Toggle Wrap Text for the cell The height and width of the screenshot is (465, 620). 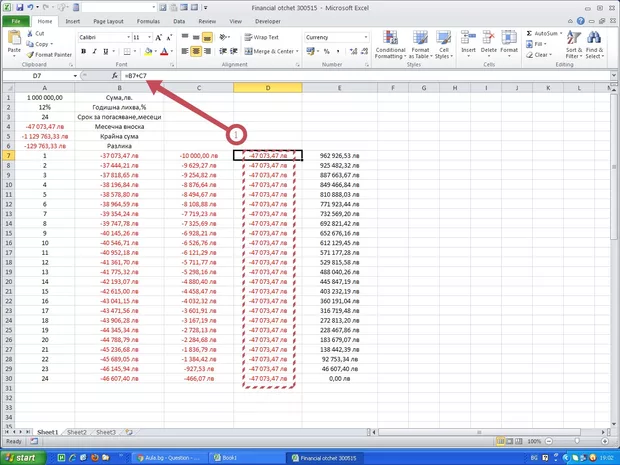tap(263, 37)
